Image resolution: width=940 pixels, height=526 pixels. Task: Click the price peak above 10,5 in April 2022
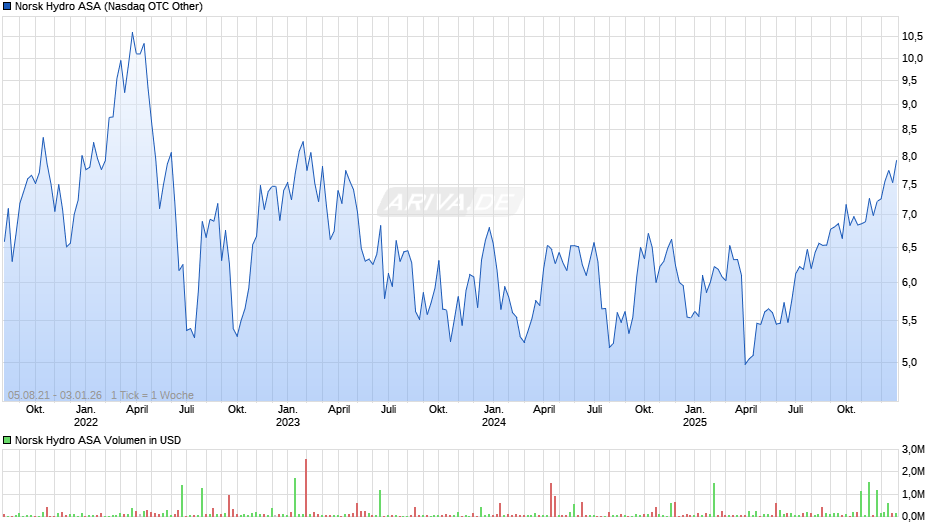pos(132,34)
